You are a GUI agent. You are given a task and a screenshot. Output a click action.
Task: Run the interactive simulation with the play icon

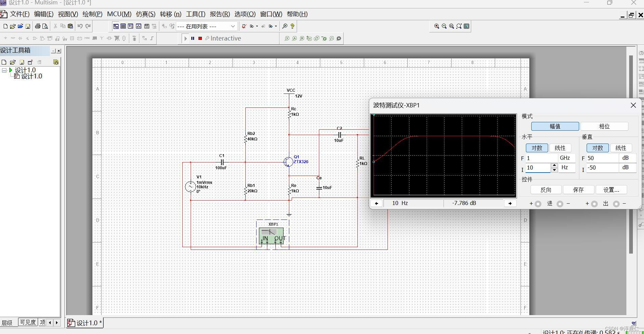[x=186, y=38]
